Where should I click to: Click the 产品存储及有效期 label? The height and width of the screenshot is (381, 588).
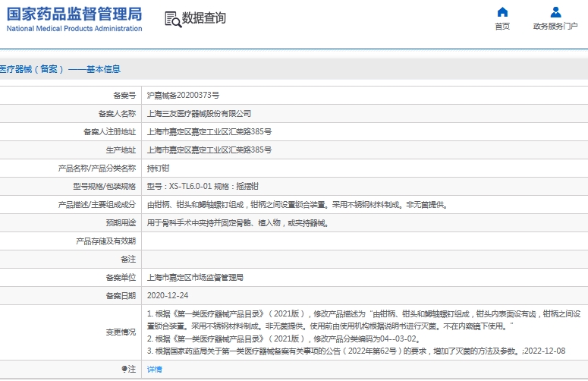105,241
